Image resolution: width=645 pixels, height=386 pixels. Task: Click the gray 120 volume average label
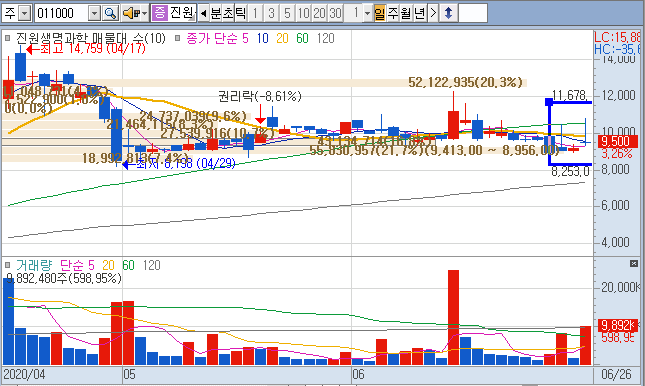[x=151, y=265]
